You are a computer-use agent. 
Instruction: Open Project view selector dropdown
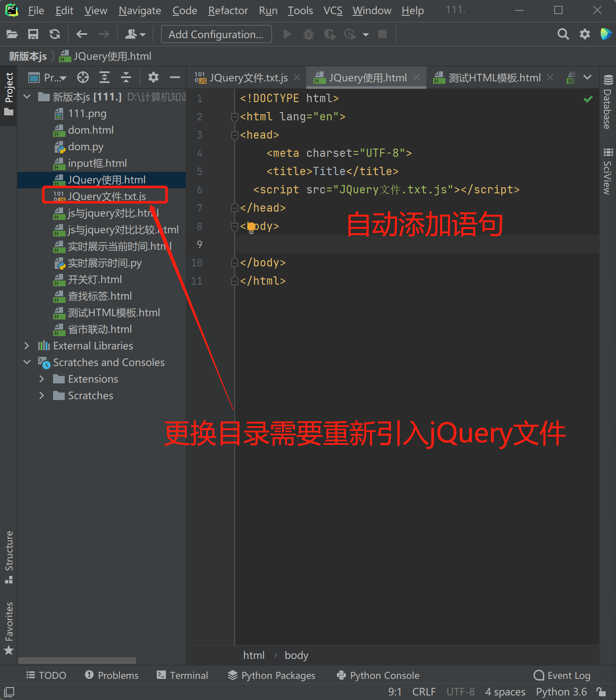click(47, 78)
